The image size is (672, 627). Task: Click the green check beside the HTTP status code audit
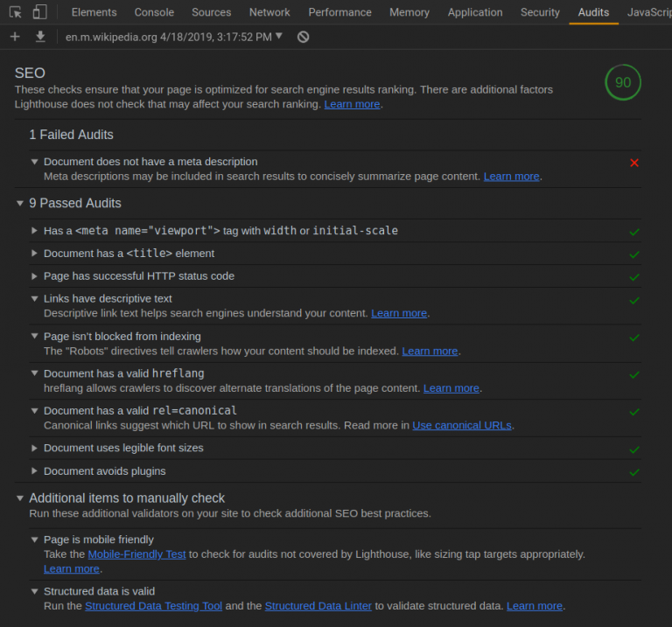tap(634, 277)
